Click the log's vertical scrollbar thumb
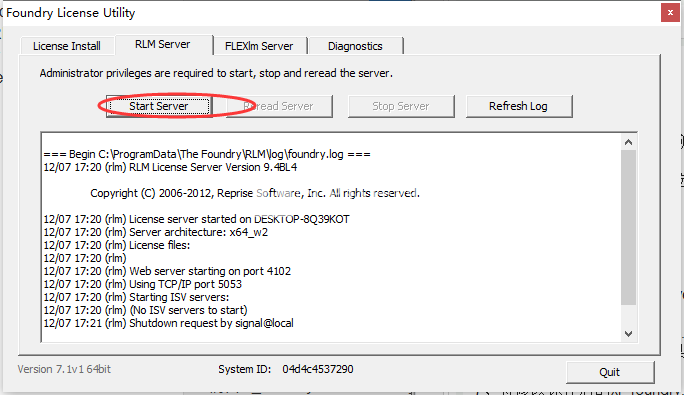 628,227
